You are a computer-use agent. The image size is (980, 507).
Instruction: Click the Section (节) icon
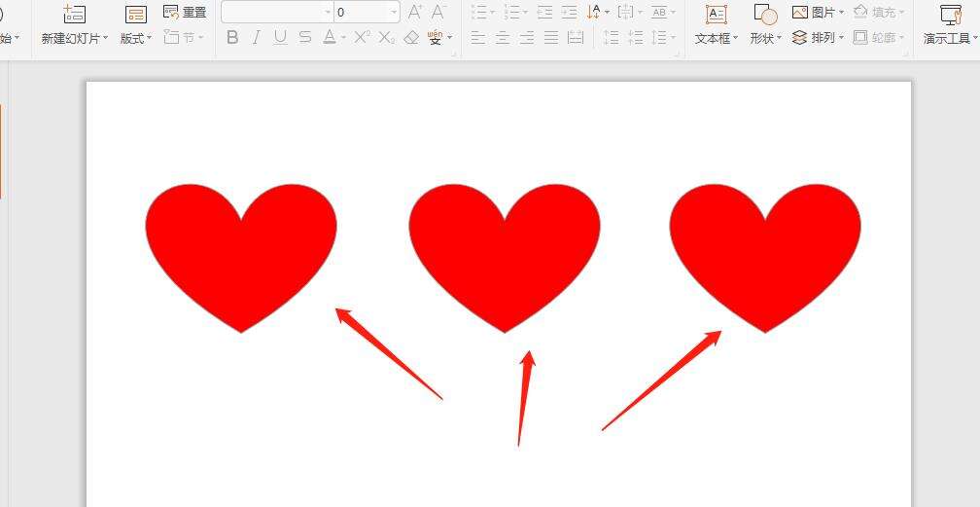(171, 37)
